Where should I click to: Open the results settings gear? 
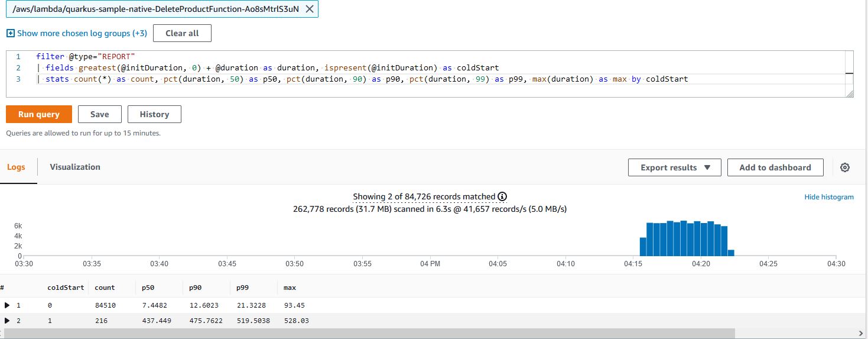pos(845,167)
